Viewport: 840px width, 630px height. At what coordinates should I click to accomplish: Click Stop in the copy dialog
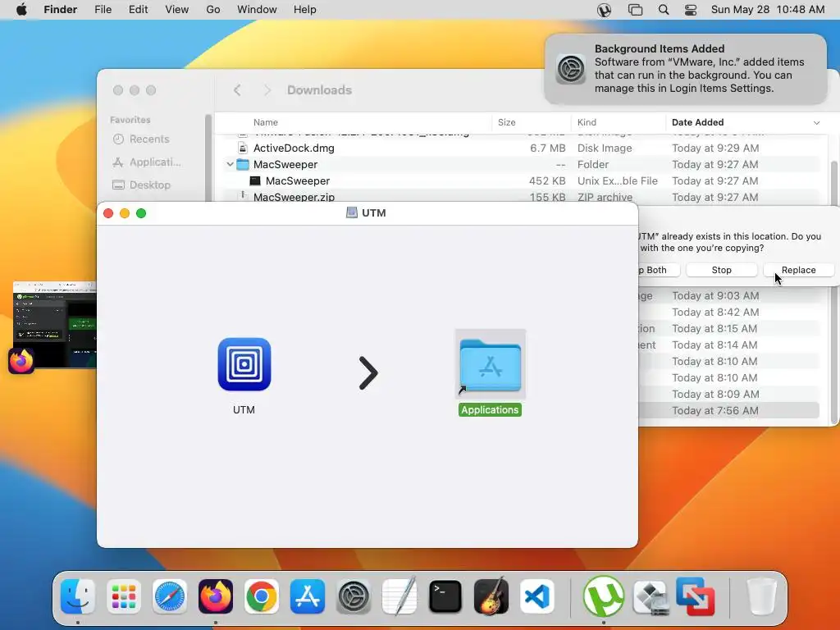[x=721, y=270]
